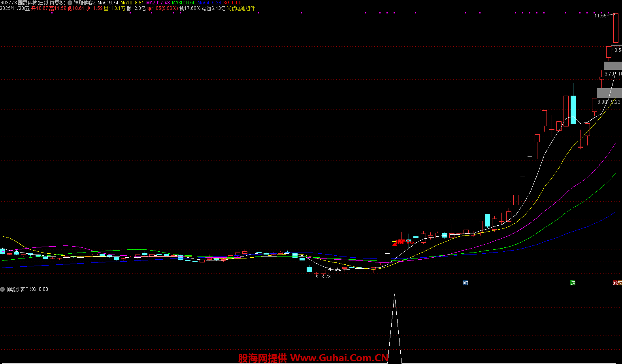622x364 pixels.
Task: Open the 光伏电池组件 sector link
Action: (241, 8)
